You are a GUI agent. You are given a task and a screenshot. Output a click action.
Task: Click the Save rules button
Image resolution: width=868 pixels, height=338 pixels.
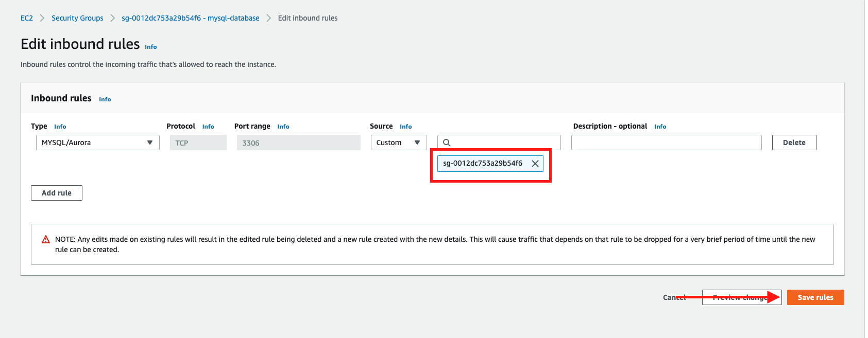coord(815,297)
